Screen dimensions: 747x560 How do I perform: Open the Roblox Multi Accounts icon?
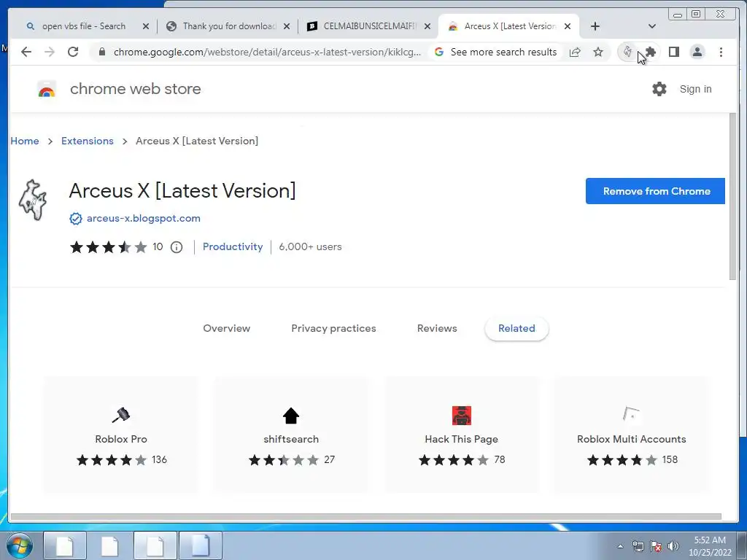[x=631, y=414]
